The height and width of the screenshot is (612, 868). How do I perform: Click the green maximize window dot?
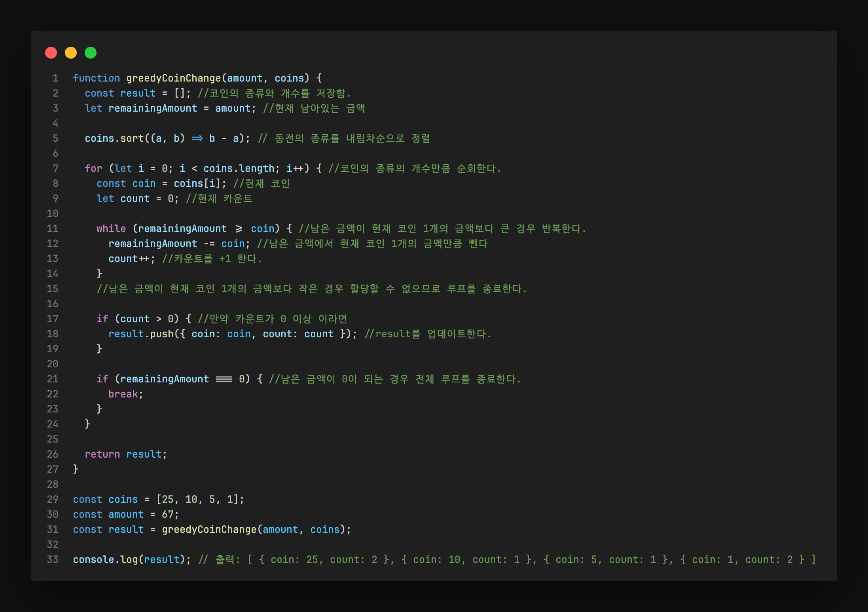(91, 53)
